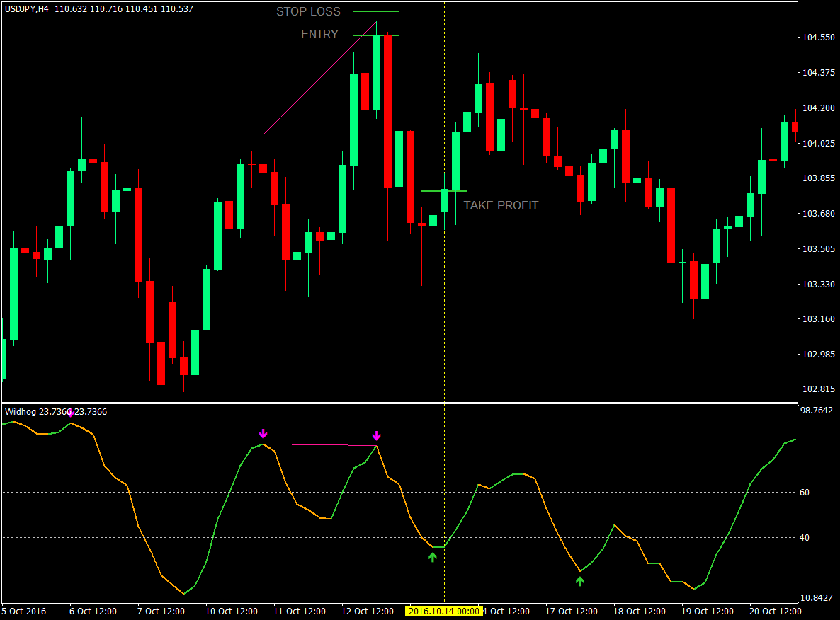Click the STOP LOSS text label

(308, 12)
